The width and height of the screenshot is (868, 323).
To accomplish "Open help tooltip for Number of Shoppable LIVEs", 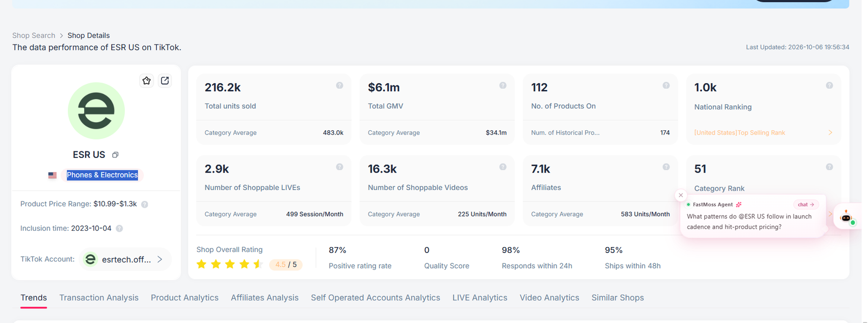I will coord(340,167).
